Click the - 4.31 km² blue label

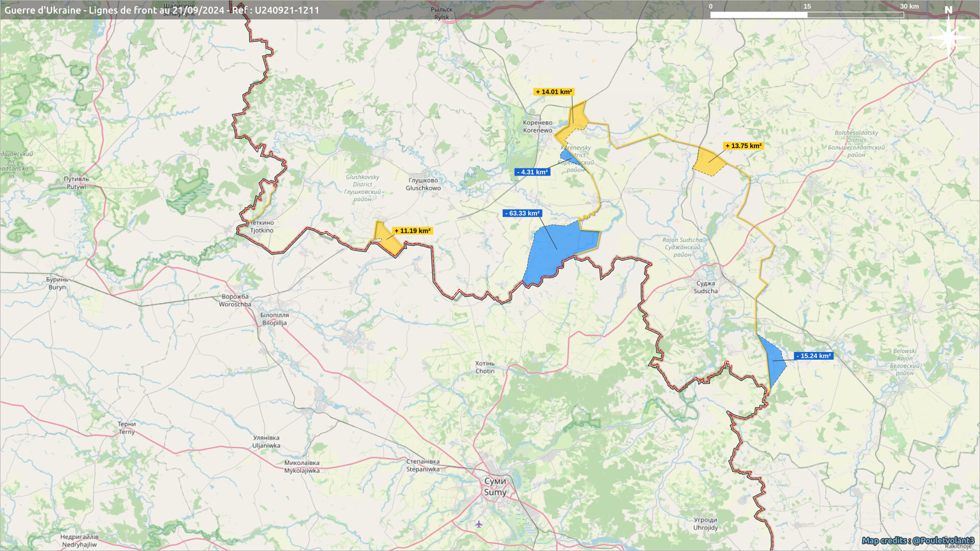click(532, 172)
